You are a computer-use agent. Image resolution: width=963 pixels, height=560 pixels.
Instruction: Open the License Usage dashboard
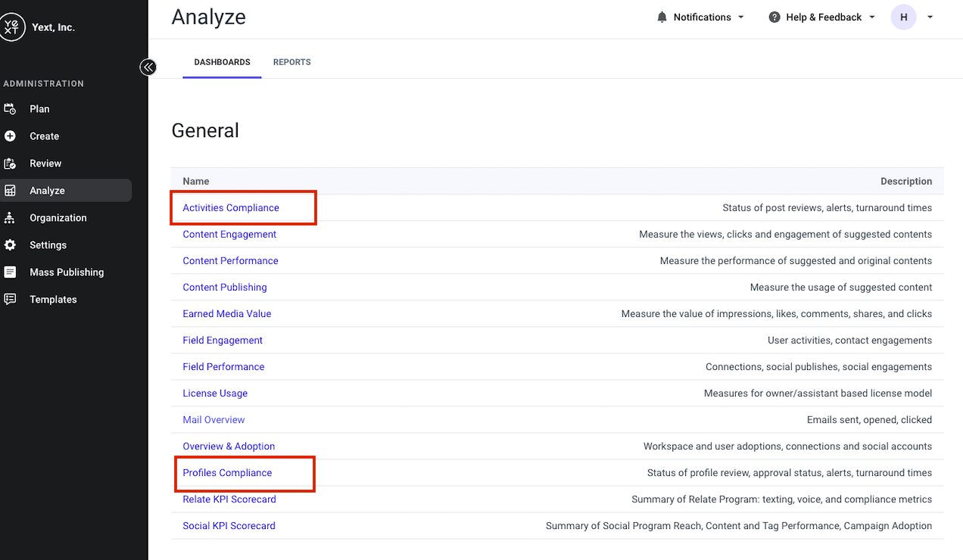215,393
